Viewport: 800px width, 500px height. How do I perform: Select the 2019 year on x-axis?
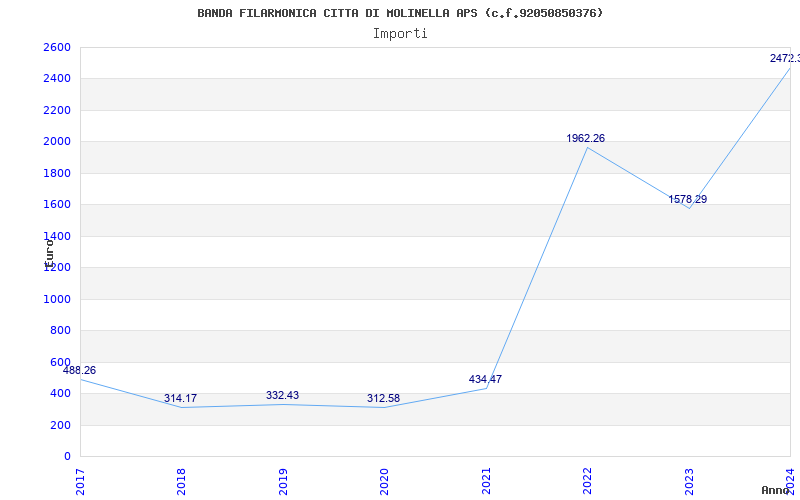click(x=283, y=480)
